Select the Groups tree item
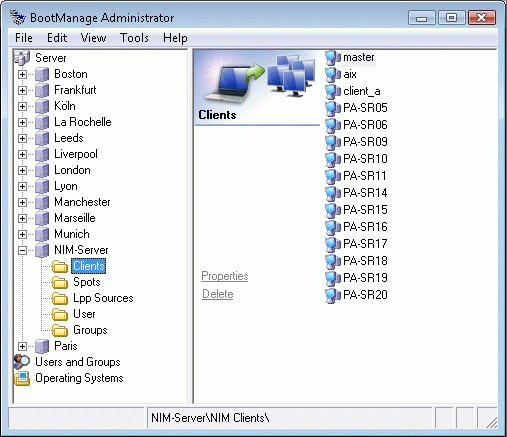Viewport: 507px width, 437px height. point(90,330)
